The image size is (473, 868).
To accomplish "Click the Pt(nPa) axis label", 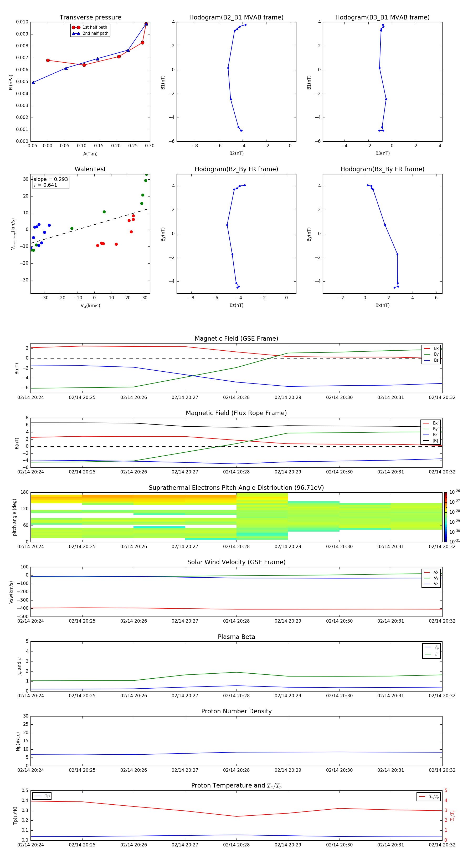I will point(11,82).
